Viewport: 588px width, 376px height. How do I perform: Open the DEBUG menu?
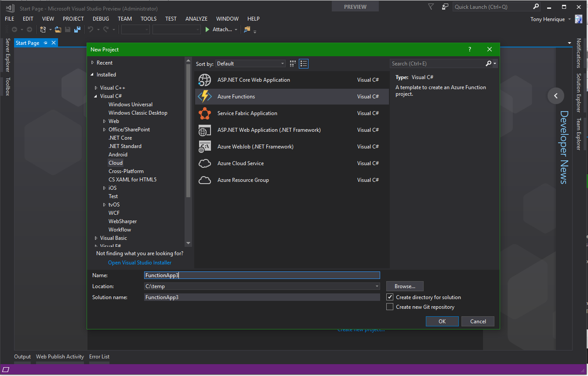click(101, 19)
